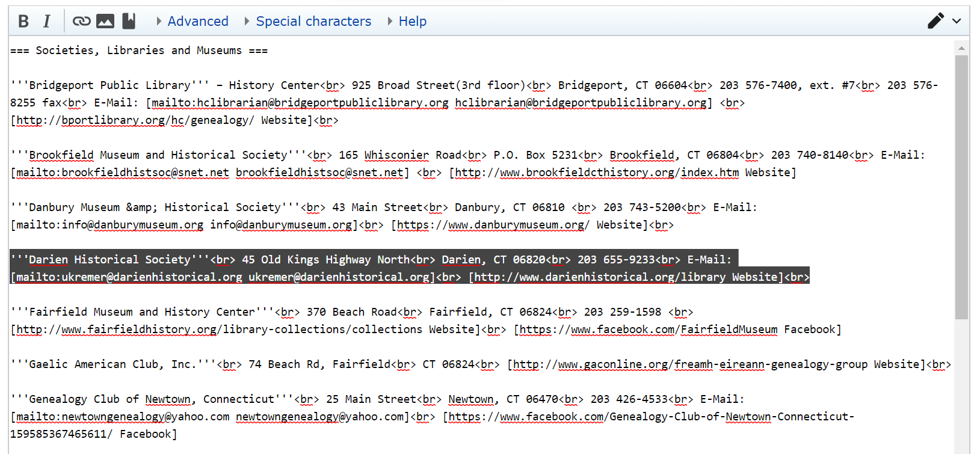Click the mailto:ukremer@darienhistorical.org text

129,277
